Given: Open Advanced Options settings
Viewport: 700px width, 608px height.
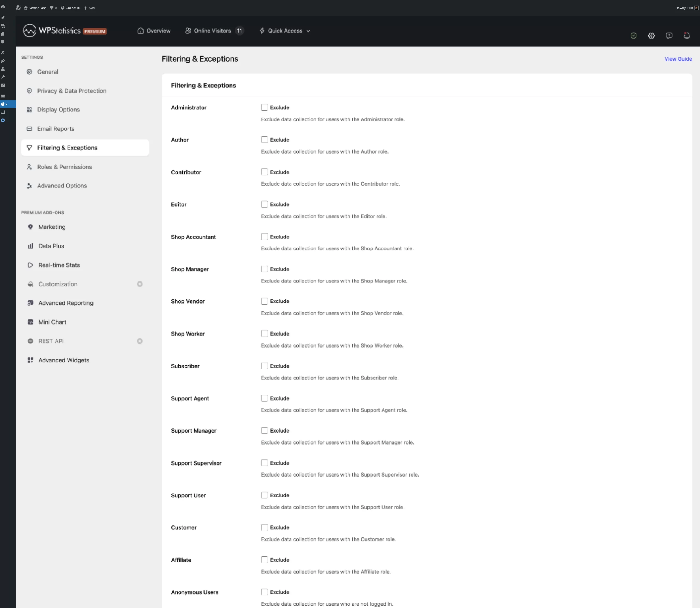Looking at the screenshot, I should tap(85, 186).
